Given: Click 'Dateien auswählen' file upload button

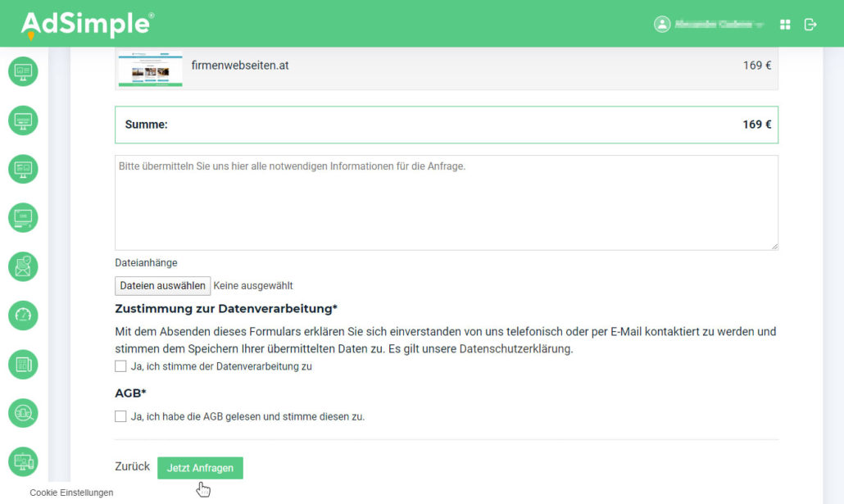Looking at the screenshot, I should (x=162, y=286).
